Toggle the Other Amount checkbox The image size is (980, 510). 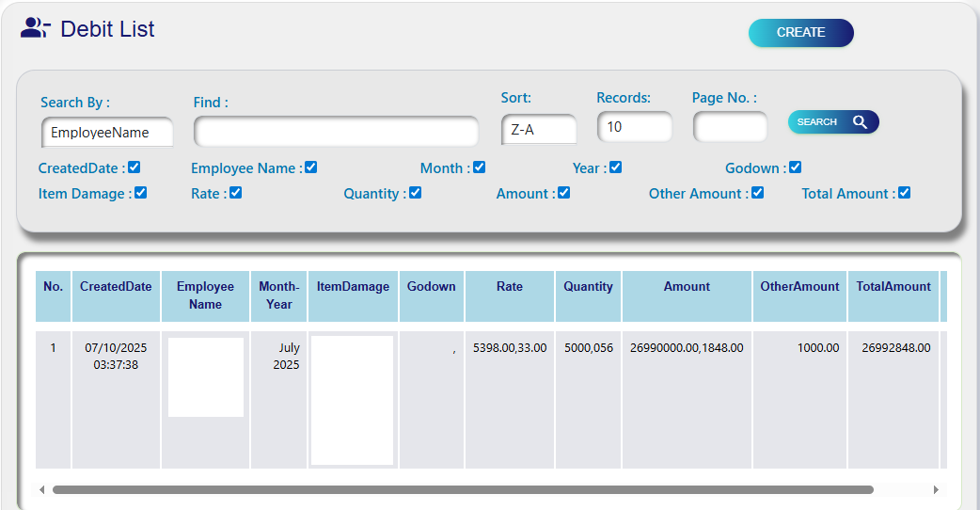[x=758, y=193]
